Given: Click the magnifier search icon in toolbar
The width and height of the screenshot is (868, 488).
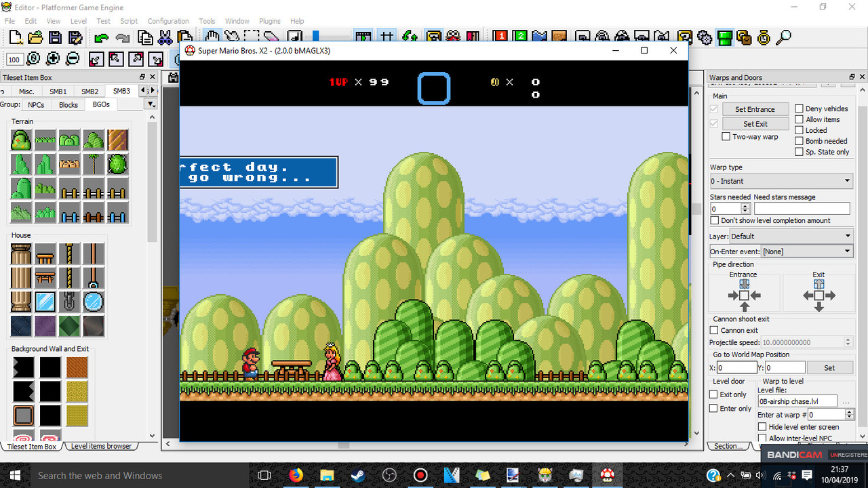Looking at the screenshot, I should 784,37.
